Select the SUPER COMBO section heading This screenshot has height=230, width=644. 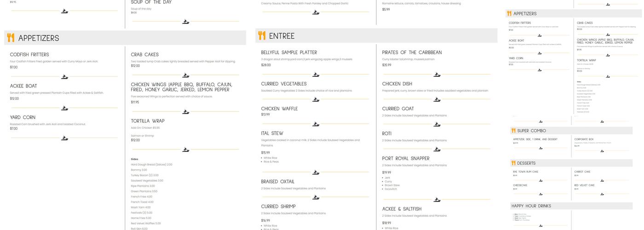(x=532, y=131)
